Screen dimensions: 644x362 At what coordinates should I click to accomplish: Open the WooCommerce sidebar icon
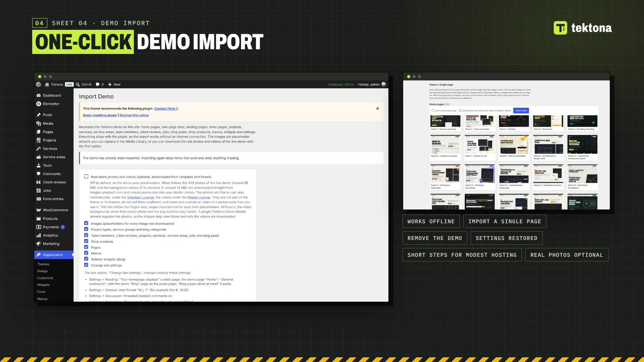[39, 210]
